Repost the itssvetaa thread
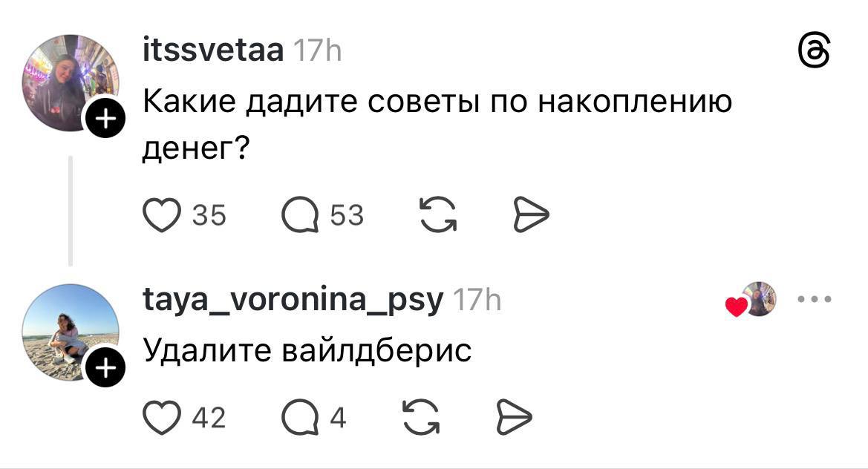This screenshot has height=469, width=868. [x=437, y=216]
